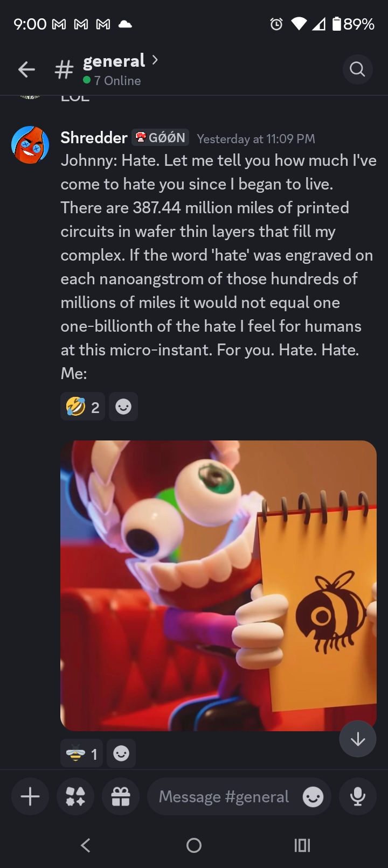
Task: Tap the Shredder username
Action: pos(94,138)
